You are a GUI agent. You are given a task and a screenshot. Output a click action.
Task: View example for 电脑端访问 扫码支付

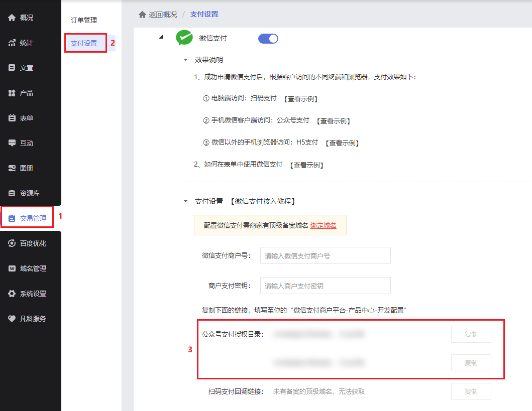(300, 99)
